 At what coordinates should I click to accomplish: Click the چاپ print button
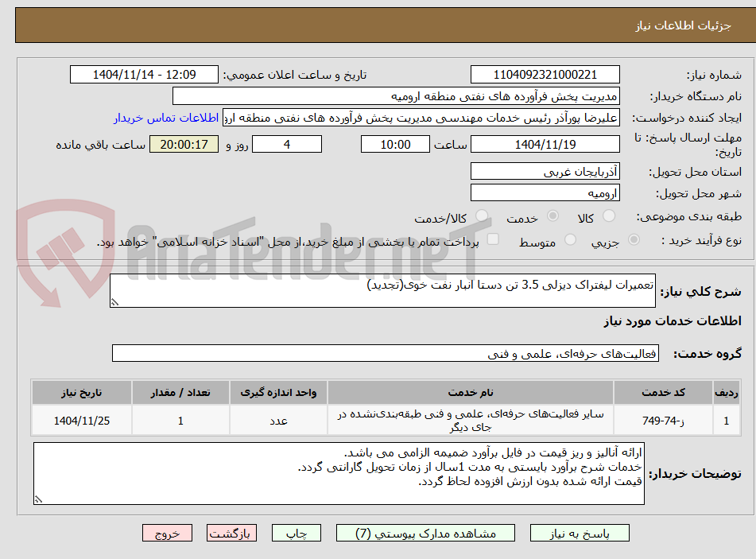296,533
